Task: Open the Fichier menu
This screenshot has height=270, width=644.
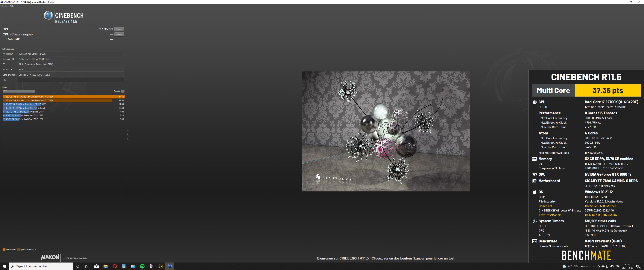Action: [4, 6]
